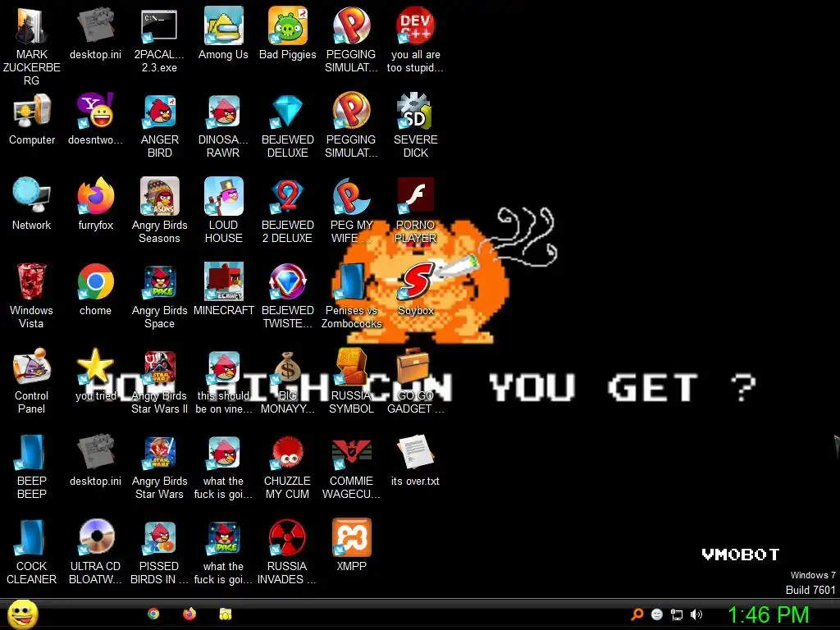Screen dimensions: 840x630
Task: Open the 'its over.txt' text file
Action: coord(415,452)
